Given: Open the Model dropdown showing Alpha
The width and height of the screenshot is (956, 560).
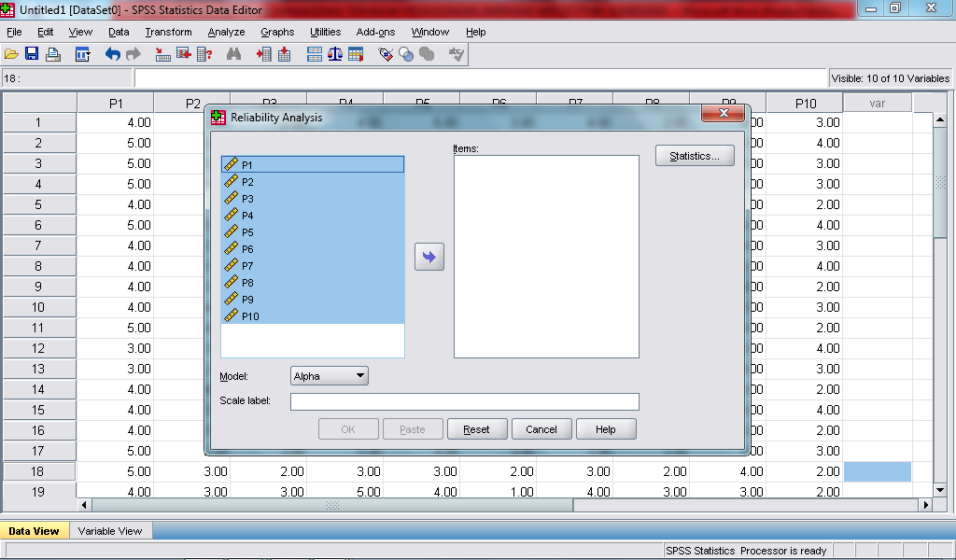Looking at the screenshot, I should point(330,376).
